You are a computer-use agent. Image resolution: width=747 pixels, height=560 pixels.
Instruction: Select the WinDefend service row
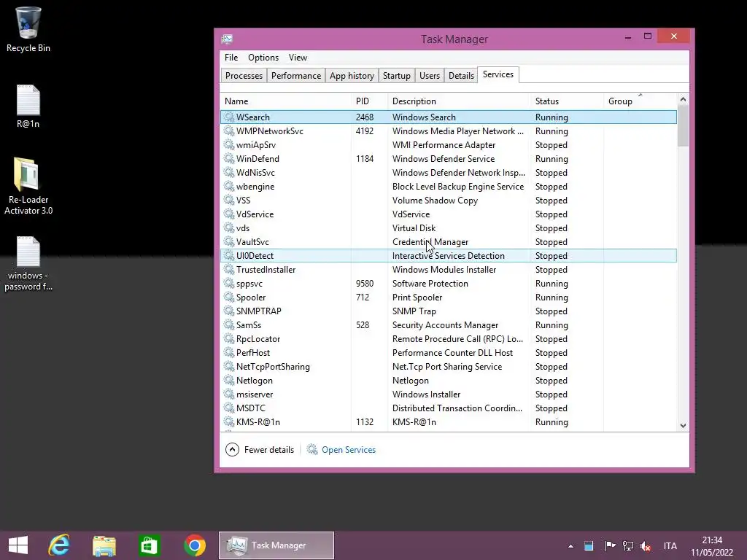pos(449,158)
